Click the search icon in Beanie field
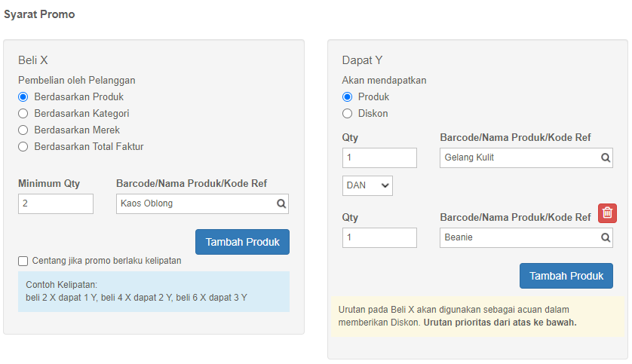The width and height of the screenshot is (632, 364). pyautogui.click(x=606, y=237)
